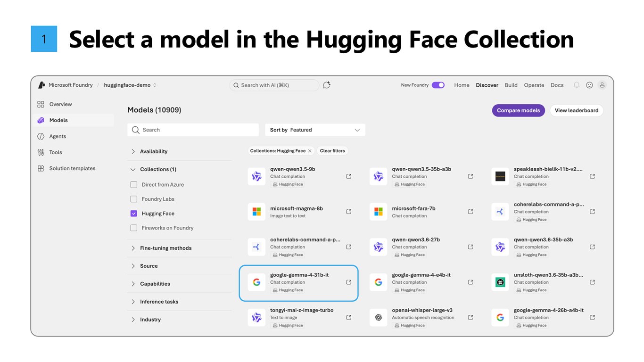Check the Foundry Labs checkbox
644x362 pixels.
pyautogui.click(x=134, y=199)
